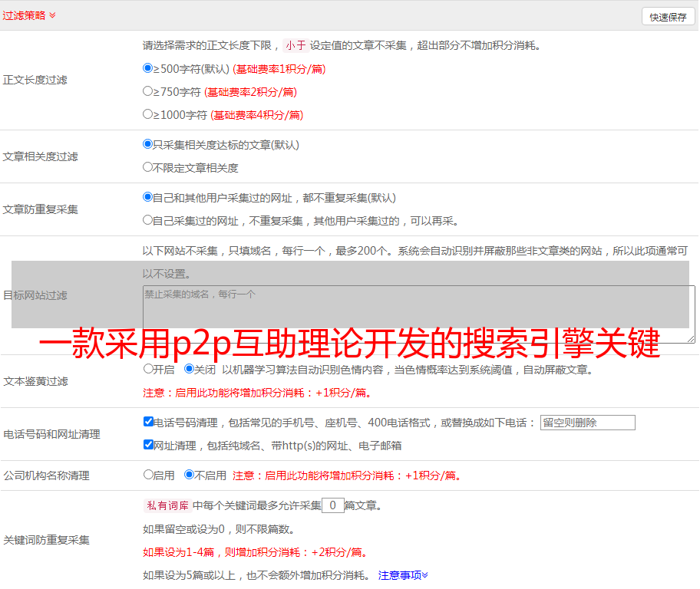This screenshot has height=589, width=700.
Task: Turn on 文本鉴黄过滤 with 开启 radio
Action: pyautogui.click(x=148, y=369)
